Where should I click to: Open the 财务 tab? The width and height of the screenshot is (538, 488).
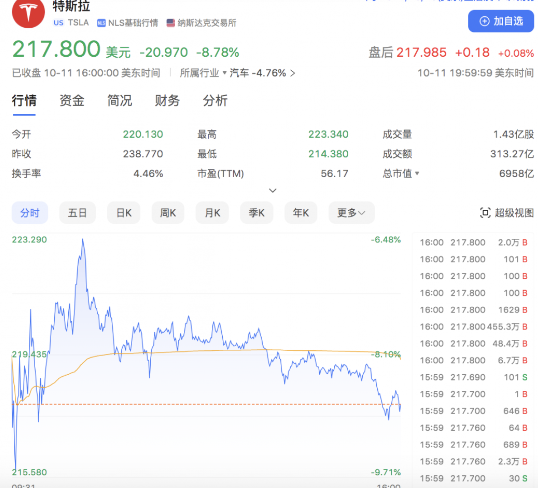tap(167, 101)
